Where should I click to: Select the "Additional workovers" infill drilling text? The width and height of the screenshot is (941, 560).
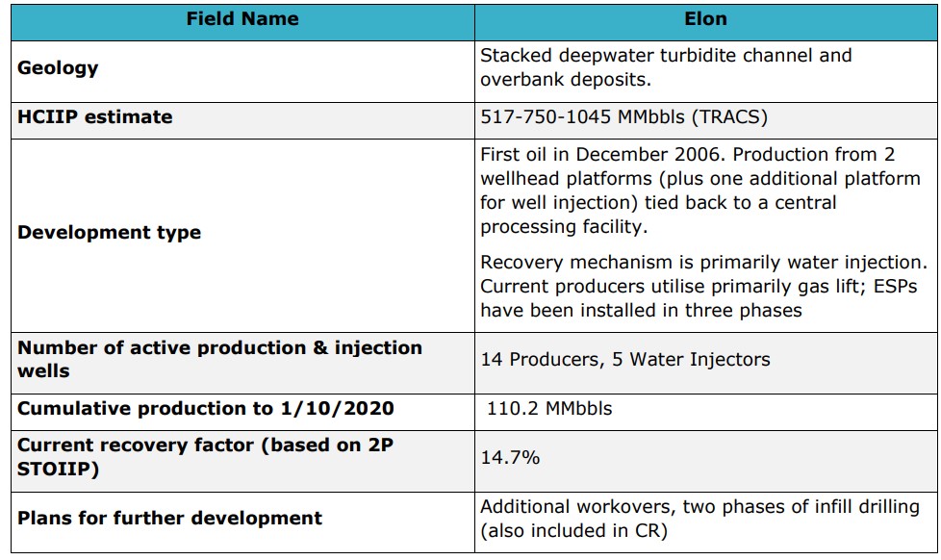(x=699, y=518)
